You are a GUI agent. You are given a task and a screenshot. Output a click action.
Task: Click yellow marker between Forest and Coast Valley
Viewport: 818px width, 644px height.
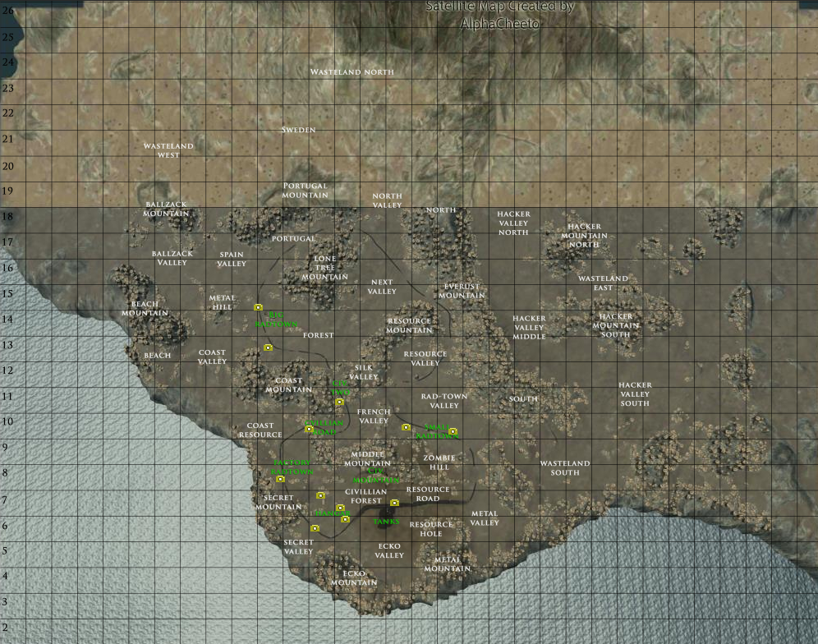tap(268, 347)
